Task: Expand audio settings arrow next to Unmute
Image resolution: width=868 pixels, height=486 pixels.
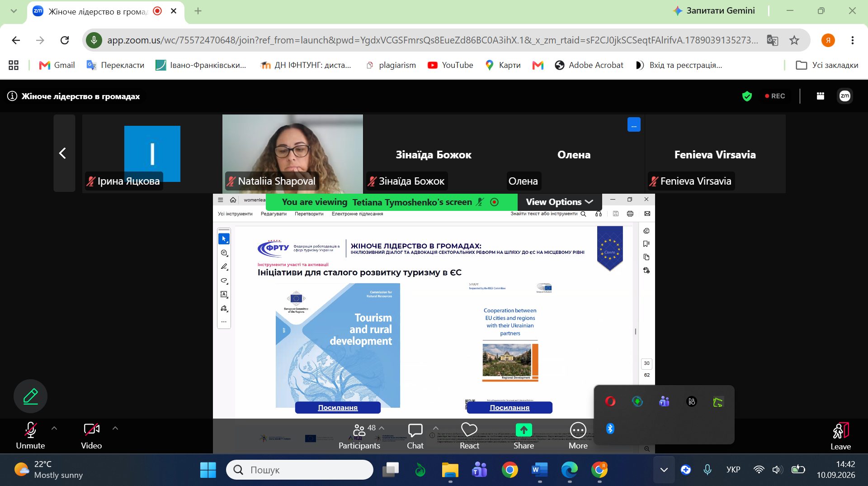Action: pos(54,428)
